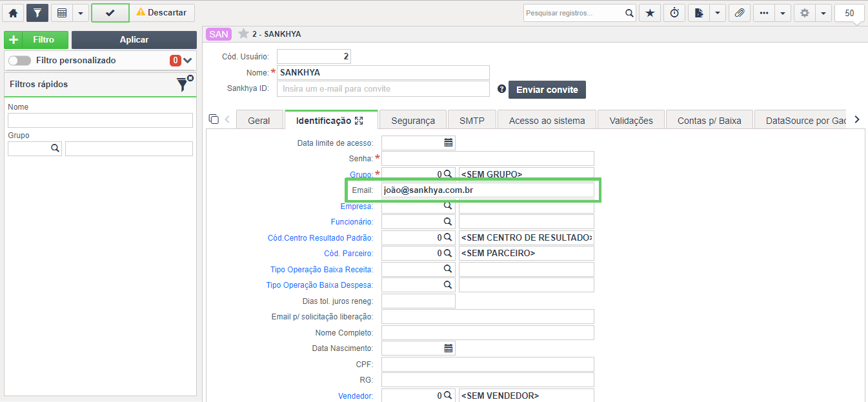Viewport: 868px width, 402px height.
Task: Open attachments paperclip icon
Action: (x=740, y=13)
